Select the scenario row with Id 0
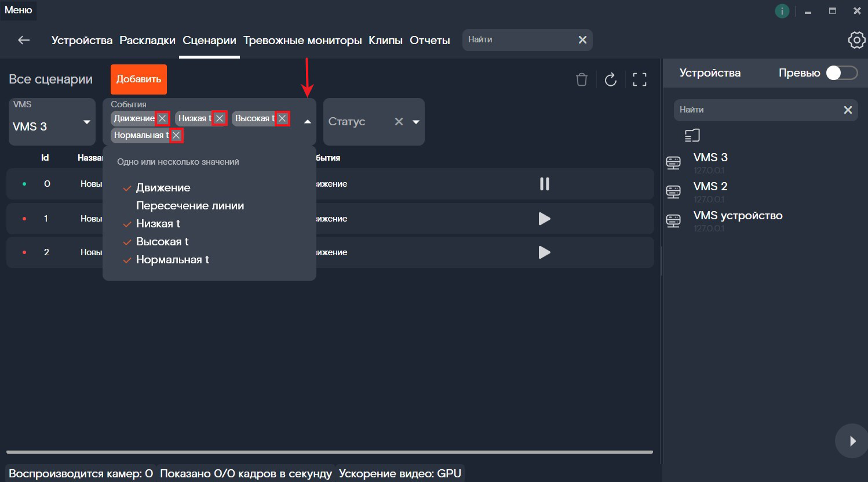868x482 pixels. point(330,184)
